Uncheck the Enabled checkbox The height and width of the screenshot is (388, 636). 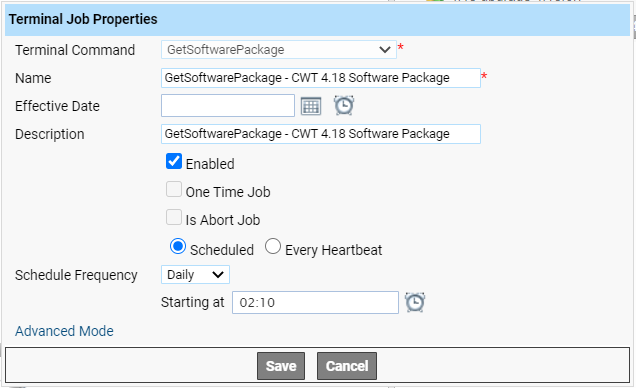pyautogui.click(x=174, y=161)
